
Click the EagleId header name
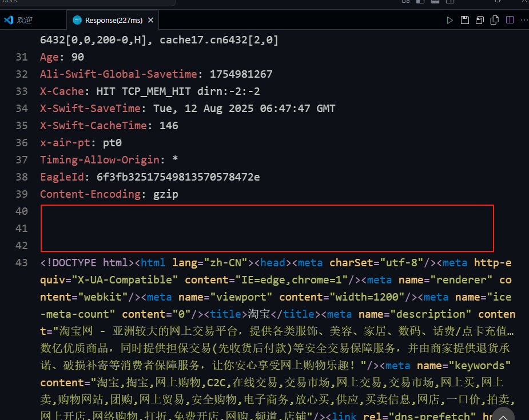coord(62,177)
